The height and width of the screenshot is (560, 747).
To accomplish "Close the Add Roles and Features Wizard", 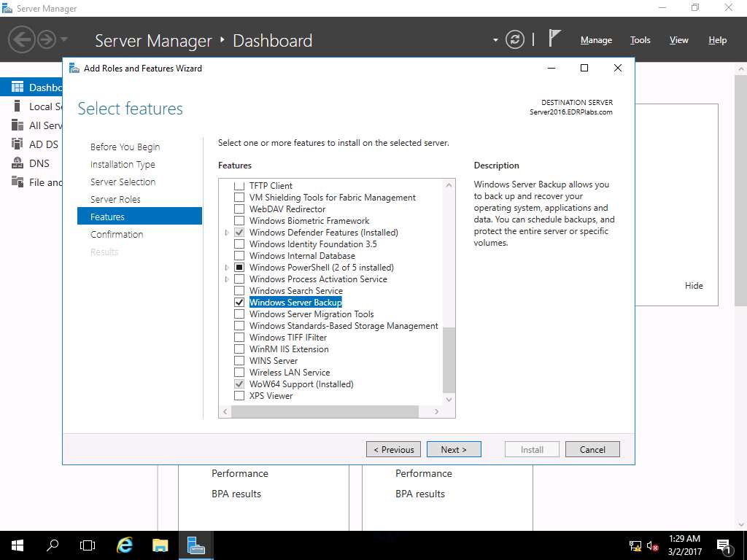I will [x=618, y=68].
